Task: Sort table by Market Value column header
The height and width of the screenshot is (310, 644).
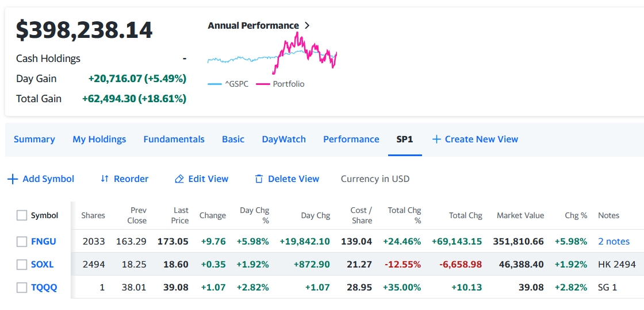Action: pos(520,216)
